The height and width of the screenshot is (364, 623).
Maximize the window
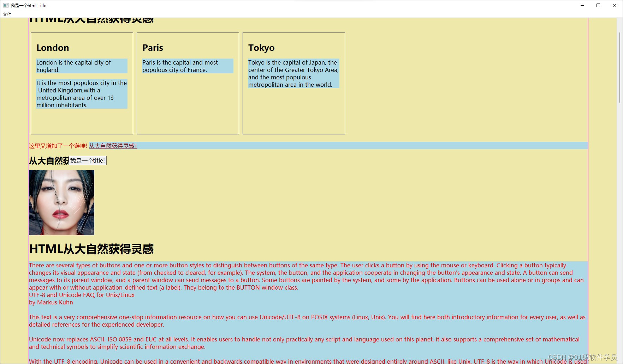click(x=598, y=5)
